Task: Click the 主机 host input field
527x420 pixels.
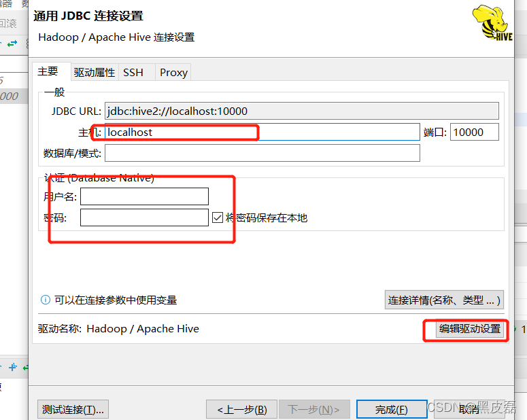Action: click(x=262, y=132)
